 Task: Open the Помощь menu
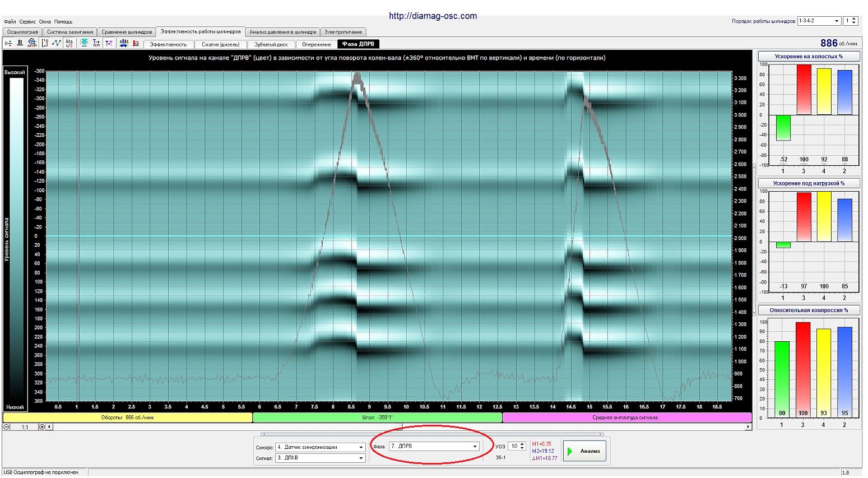click(63, 22)
